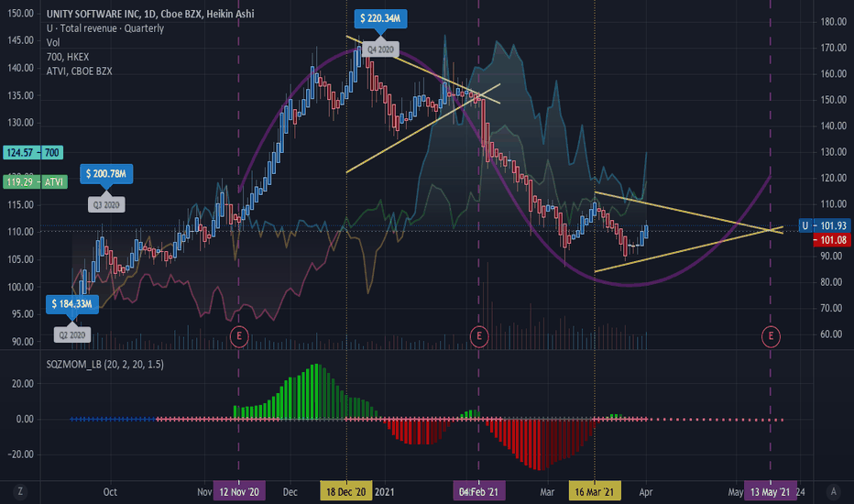Click the Dec label on time axis

click(290, 492)
